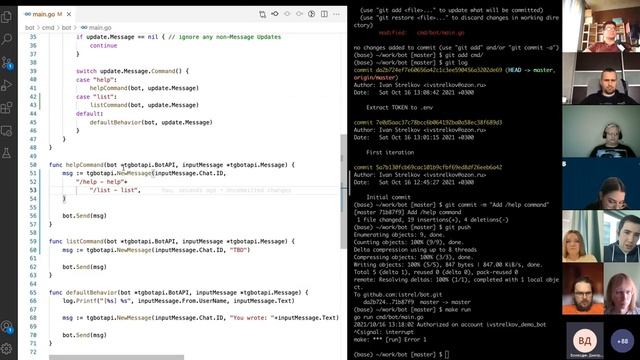Select the blonde woman participant video
The image size is (640, 360).
pos(582,236)
